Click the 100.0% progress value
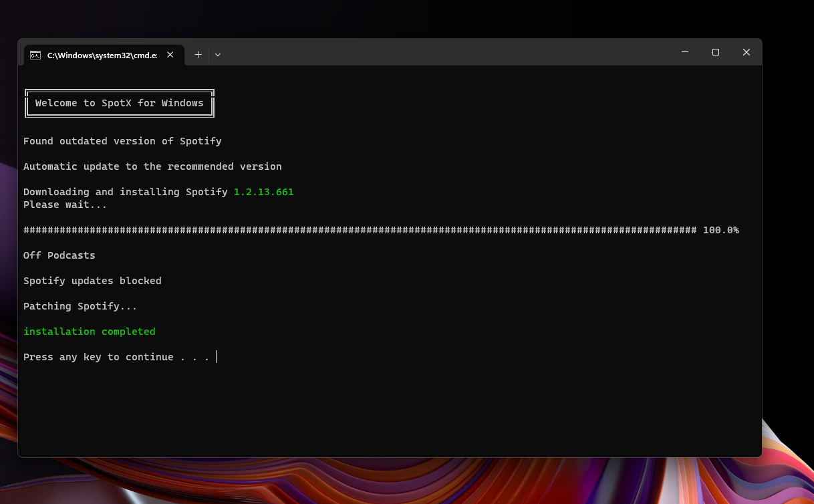Screen dimensions: 814x504 721,230
